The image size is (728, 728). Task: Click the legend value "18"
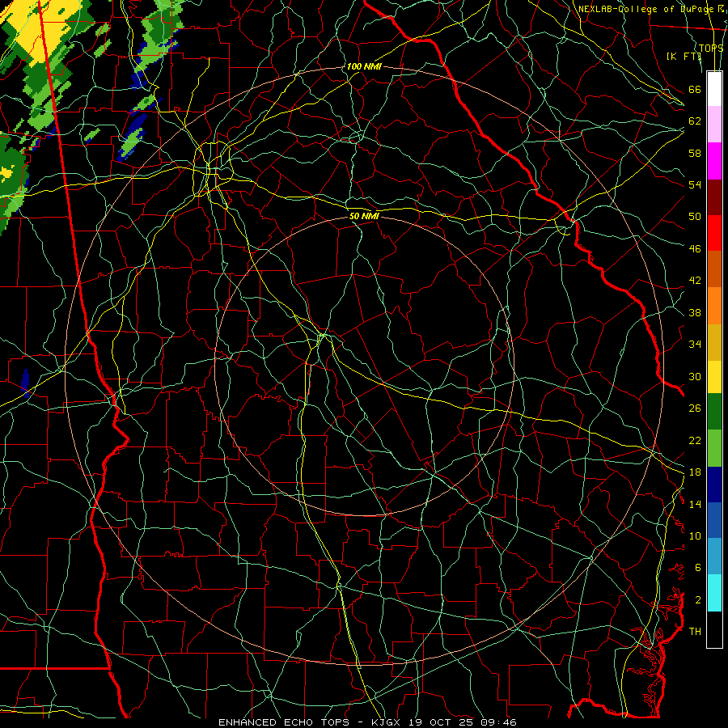point(695,472)
